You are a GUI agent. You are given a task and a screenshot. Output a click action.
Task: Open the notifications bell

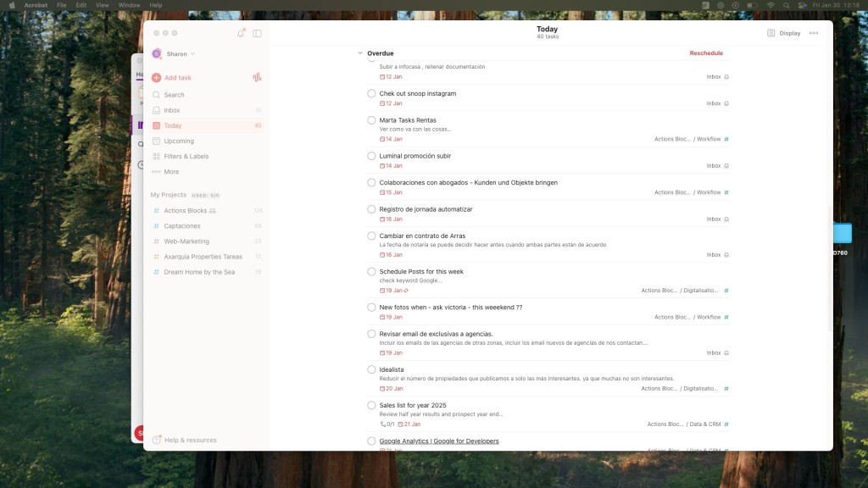[241, 33]
